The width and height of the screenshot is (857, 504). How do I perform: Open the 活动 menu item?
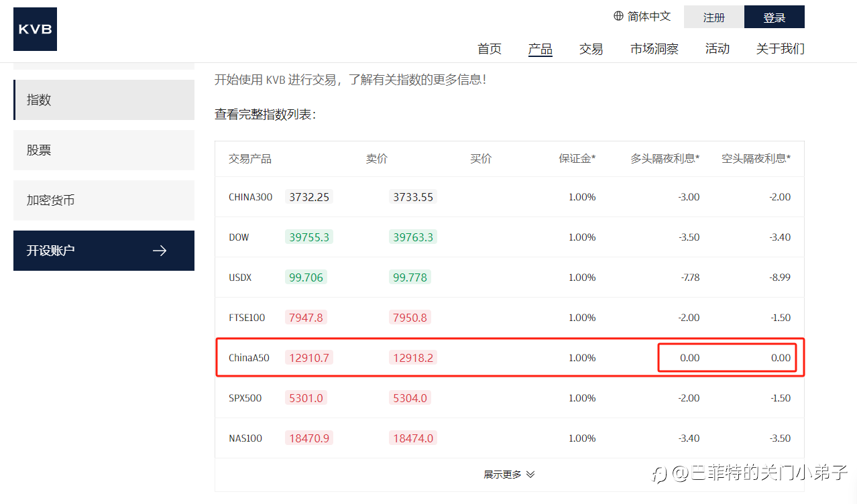(718, 49)
